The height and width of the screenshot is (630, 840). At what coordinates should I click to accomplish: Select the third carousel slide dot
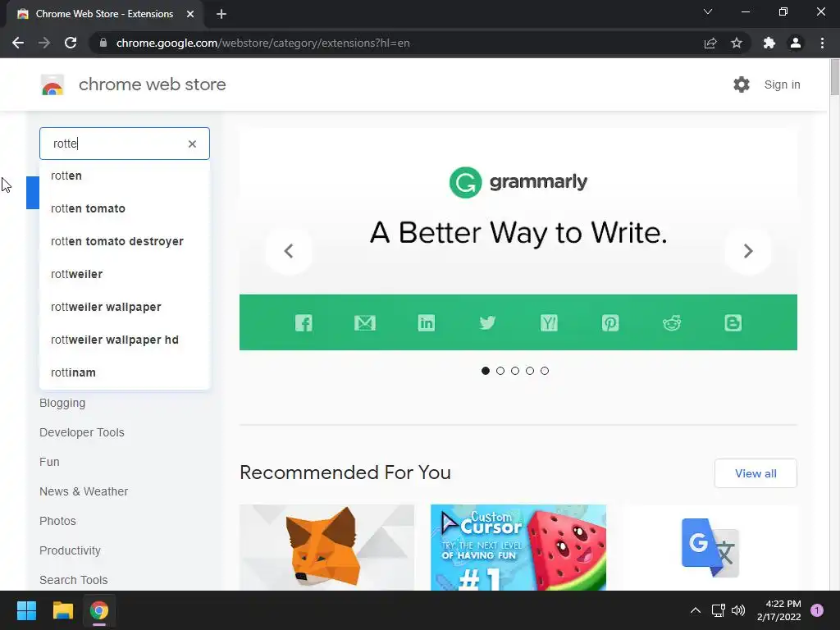(x=515, y=371)
